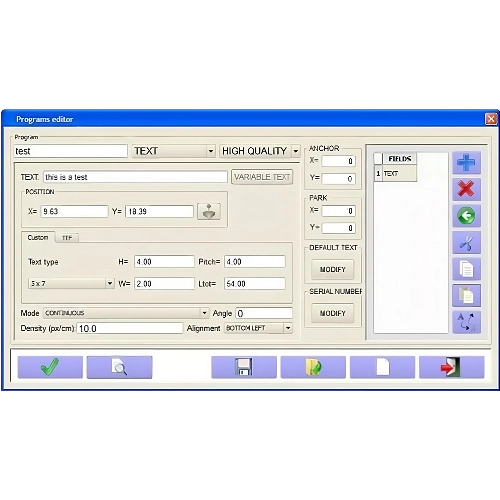Click MODIFY under DEFAULT TEXT

click(333, 269)
